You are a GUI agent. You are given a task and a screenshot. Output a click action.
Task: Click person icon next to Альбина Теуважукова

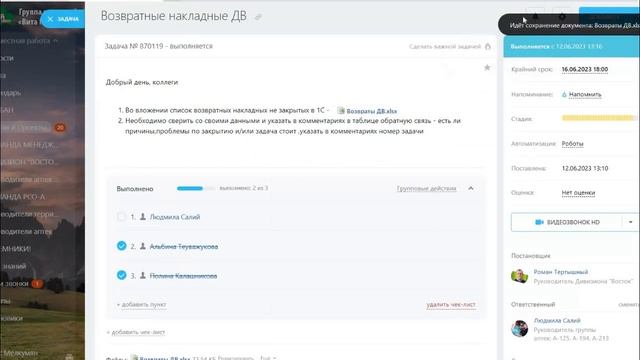pos(143,246)
